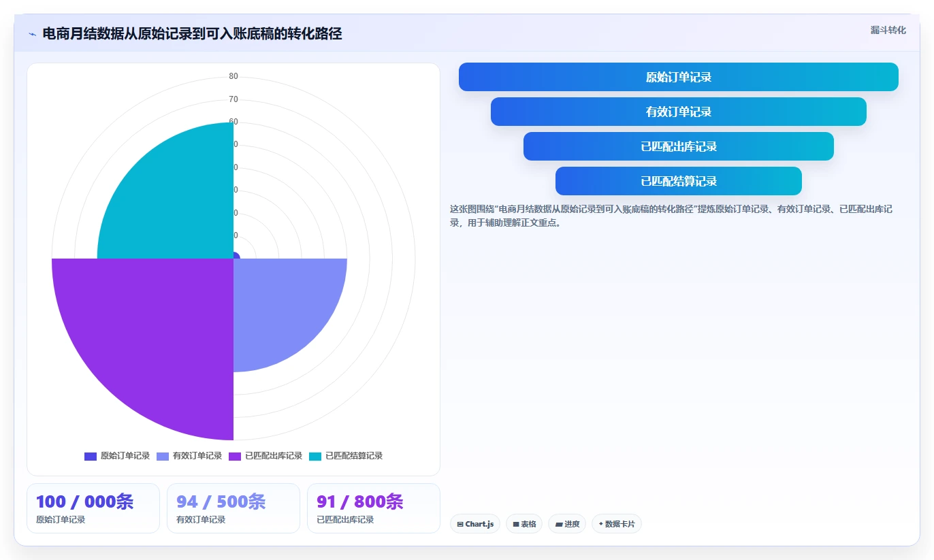Click the description paragraph under the funnel
Viewport: 934px width, 560px height.
click(671, 216)
